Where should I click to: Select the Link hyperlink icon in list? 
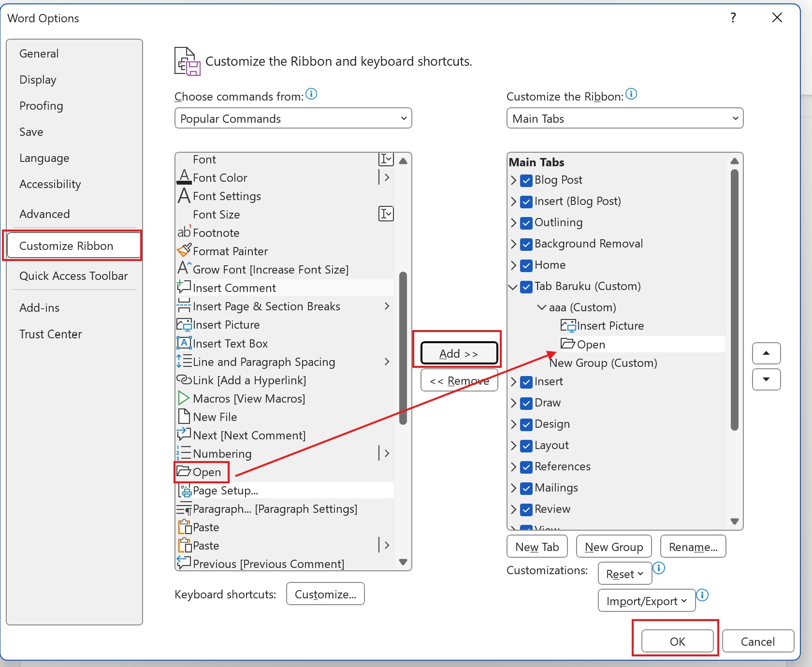[x=184, y=380]
